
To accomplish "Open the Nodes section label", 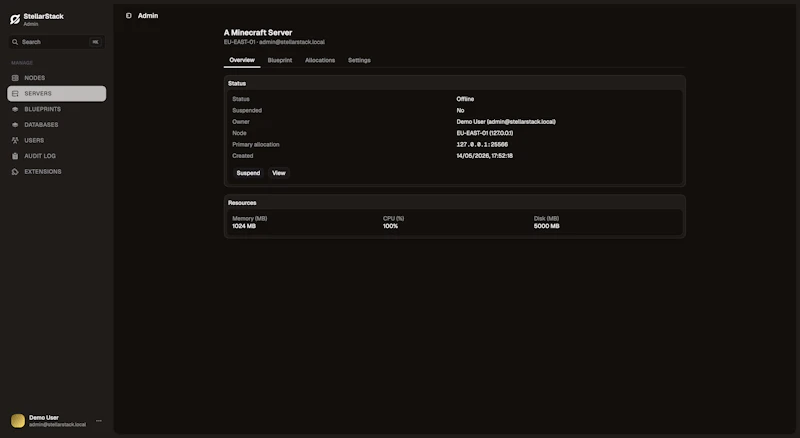I will point(35,78).
